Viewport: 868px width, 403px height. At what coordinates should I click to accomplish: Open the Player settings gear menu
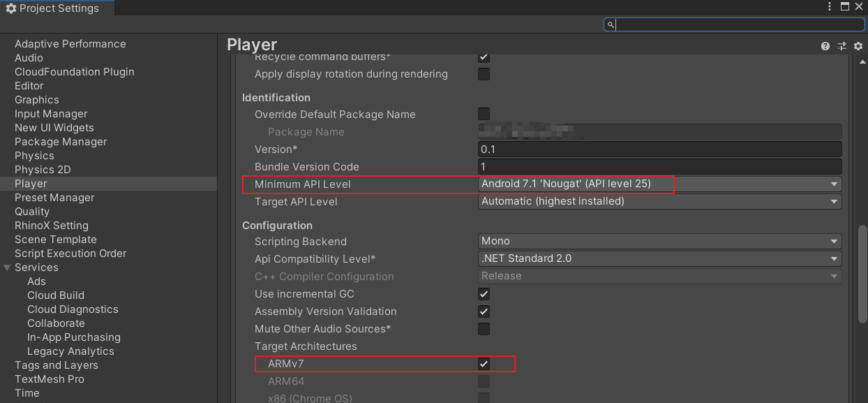858,46
